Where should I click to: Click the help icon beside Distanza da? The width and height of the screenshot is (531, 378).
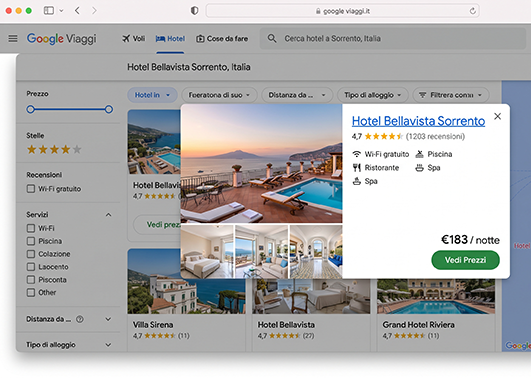[80, 319]
